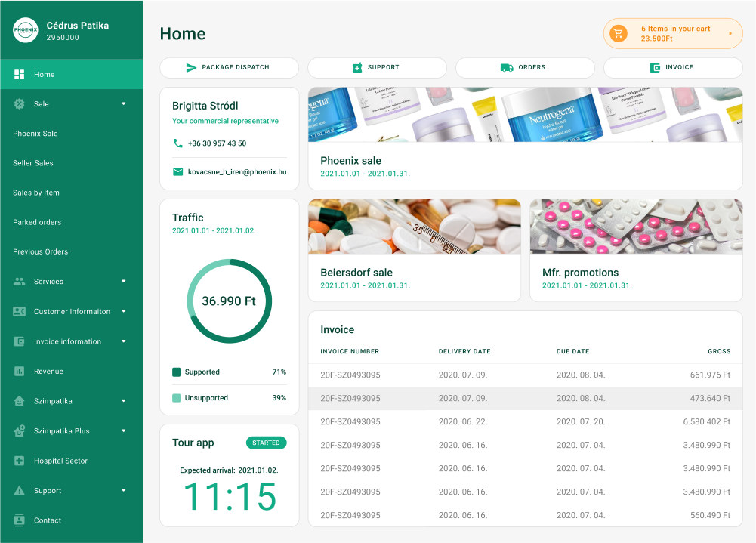Viewport: 756px width, 543px height.
Task: Select the gross amount '661.976 Ft'
Action: click(710, 375)
